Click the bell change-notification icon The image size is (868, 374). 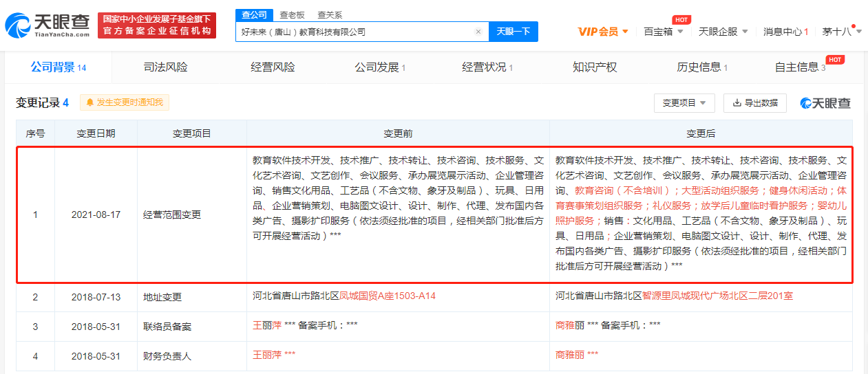89,102
